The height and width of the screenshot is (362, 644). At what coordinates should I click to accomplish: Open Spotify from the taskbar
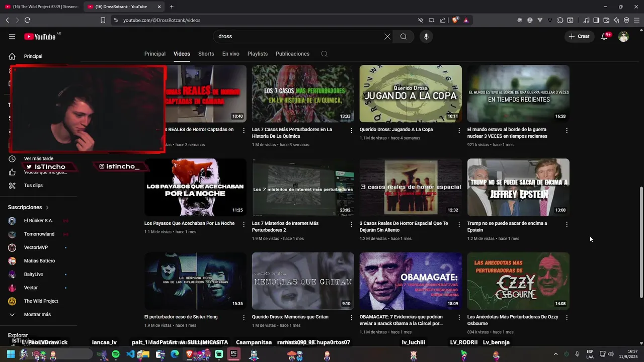coord(116,354)
